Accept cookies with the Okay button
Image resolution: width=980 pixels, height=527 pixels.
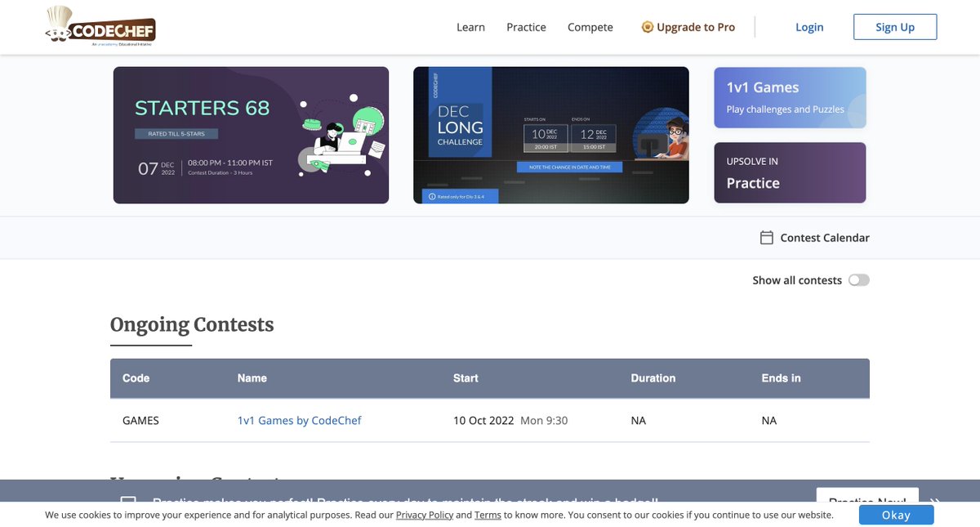[896, 515]
